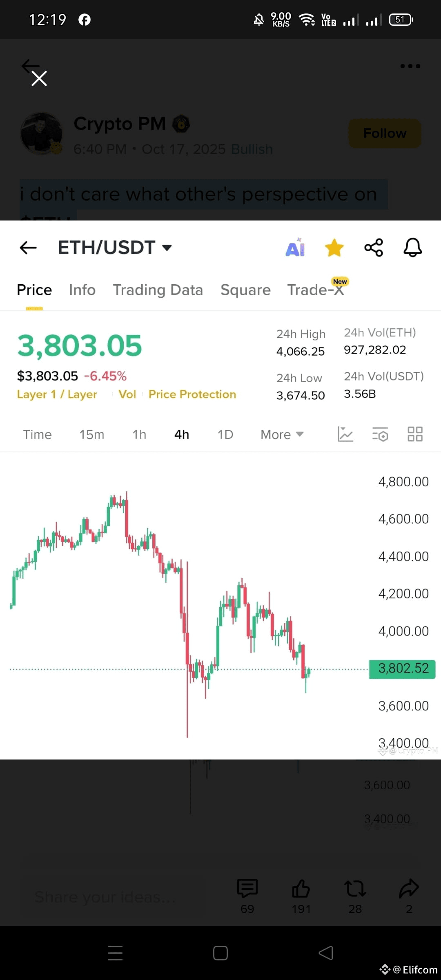The height and width of the screenshot is (980, 441).
Task: Open the chart settings list icon
Action: point(380,434)
